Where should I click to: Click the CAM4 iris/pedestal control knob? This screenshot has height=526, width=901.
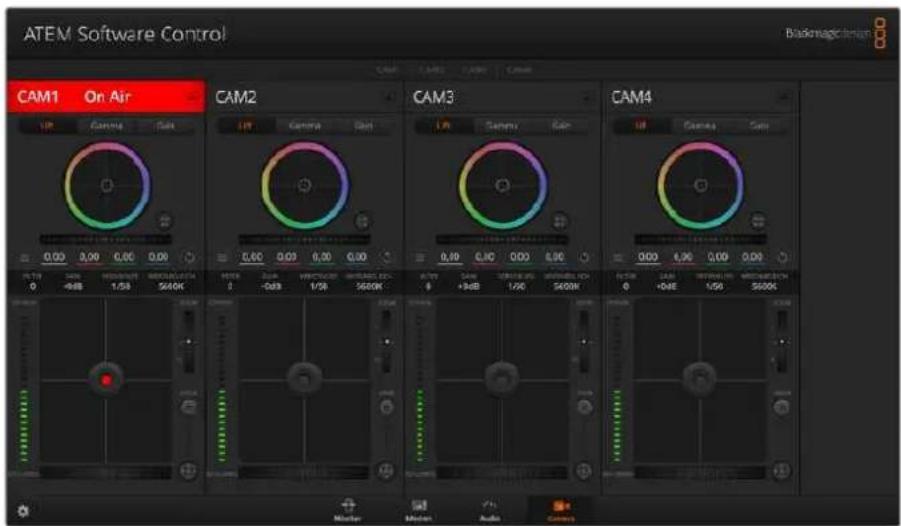(x=699, y=378)
